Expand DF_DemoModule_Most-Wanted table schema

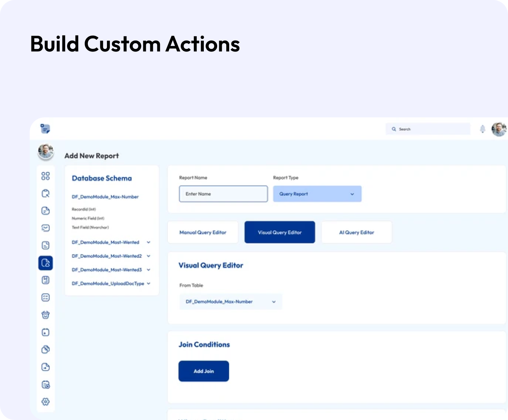148,243
